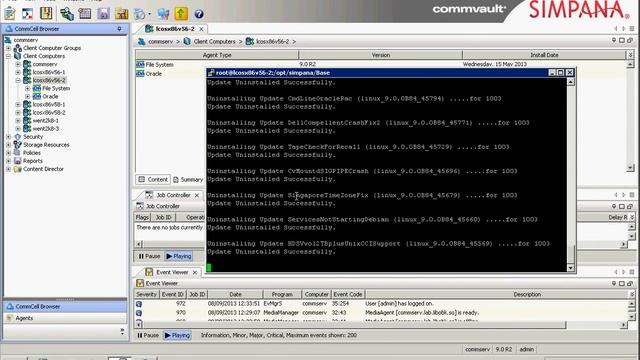Switch to the lcosx86v56-2 tab
The image size is (640, 360).
point(175,29)
